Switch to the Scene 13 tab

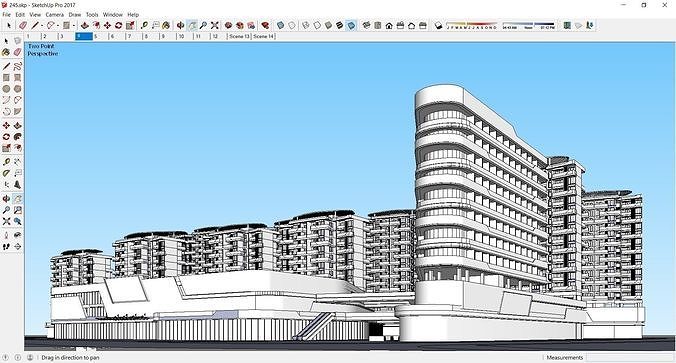click(x=239, y=36)
